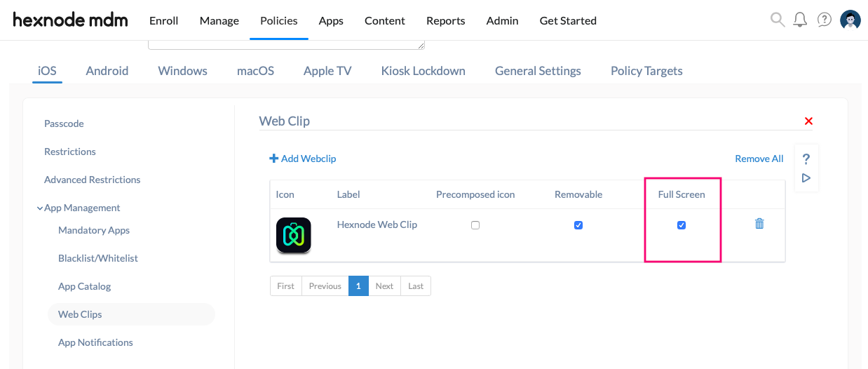Open the side panel question mark help
Viewport: 868px width, 369px height.
click(x=806, y=159)
